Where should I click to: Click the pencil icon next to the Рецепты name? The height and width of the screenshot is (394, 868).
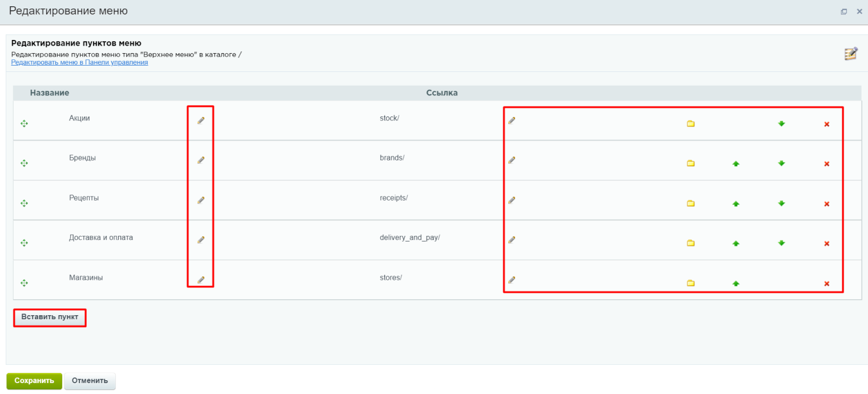(201, 200)
